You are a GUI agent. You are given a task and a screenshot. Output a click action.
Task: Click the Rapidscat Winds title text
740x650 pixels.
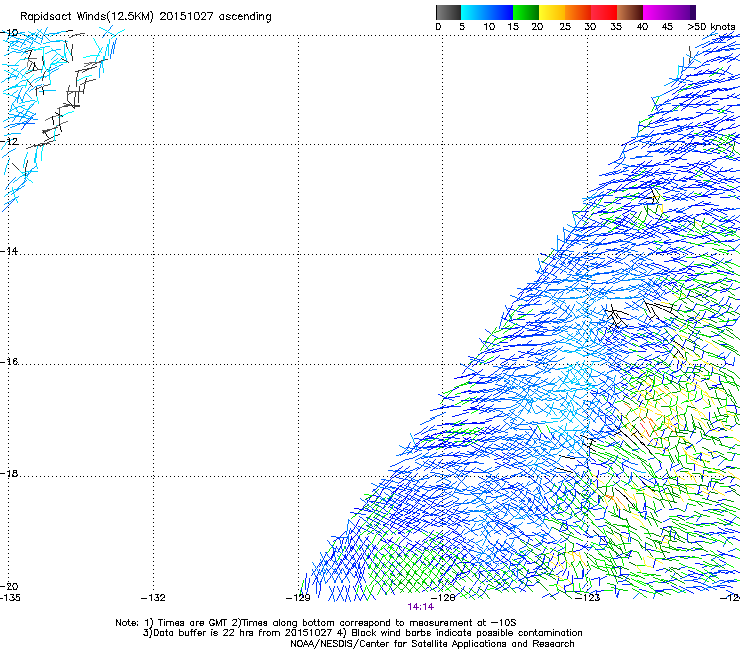click(x=146, y=17)
